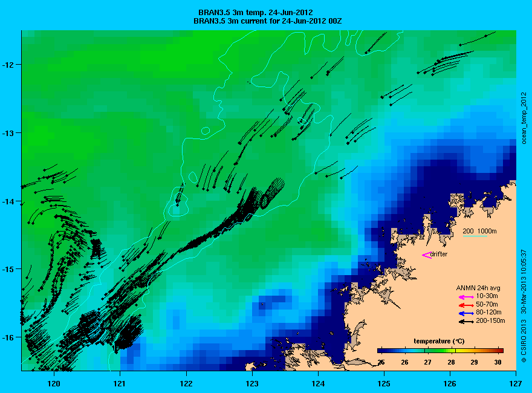
Task: Click the longitude axis label '121'
Action: coord(120,383)
